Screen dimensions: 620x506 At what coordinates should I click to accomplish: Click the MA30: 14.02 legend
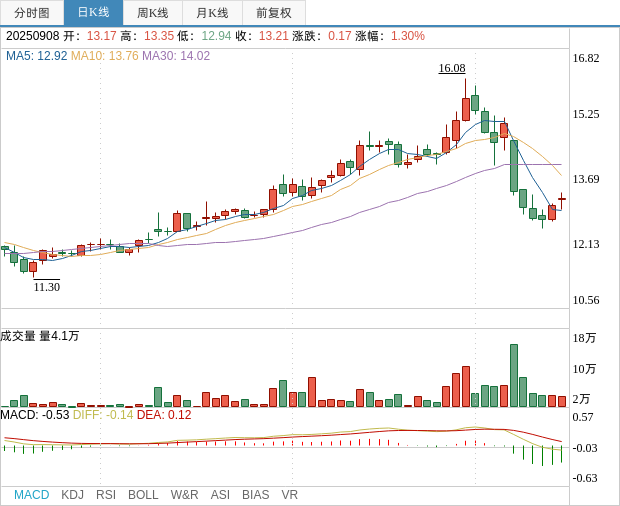pos(176,56)
